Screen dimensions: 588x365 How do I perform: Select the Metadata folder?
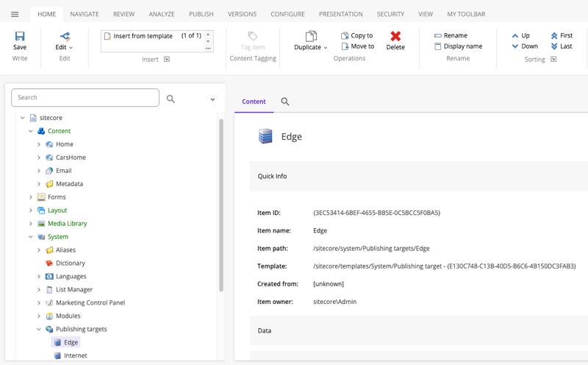click(69, 184)
